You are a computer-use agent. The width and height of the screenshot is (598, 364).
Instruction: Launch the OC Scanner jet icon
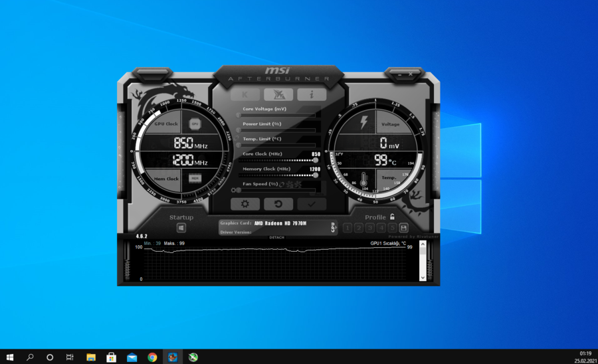coord(278,94)
